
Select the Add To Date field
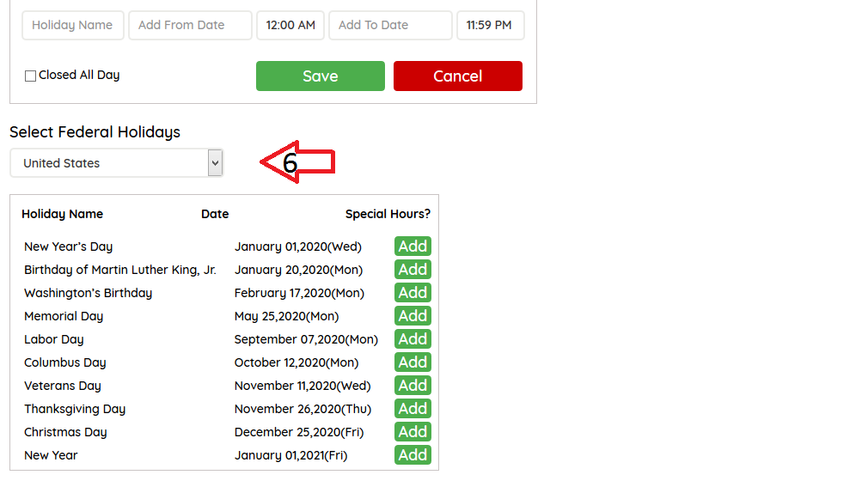(390, 26)
